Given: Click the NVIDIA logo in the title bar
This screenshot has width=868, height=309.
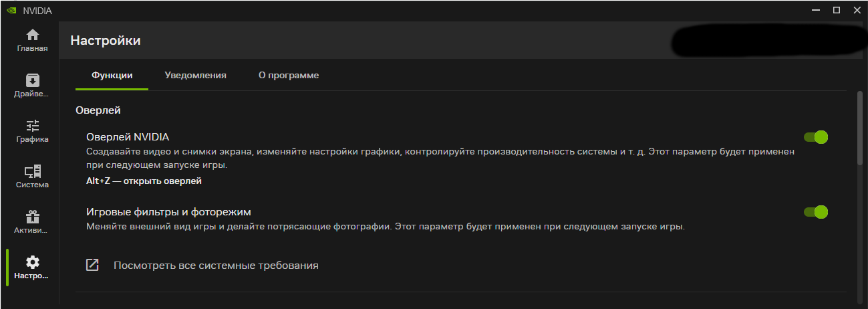Looking at the screenshot, I should (x=11, y=11).
